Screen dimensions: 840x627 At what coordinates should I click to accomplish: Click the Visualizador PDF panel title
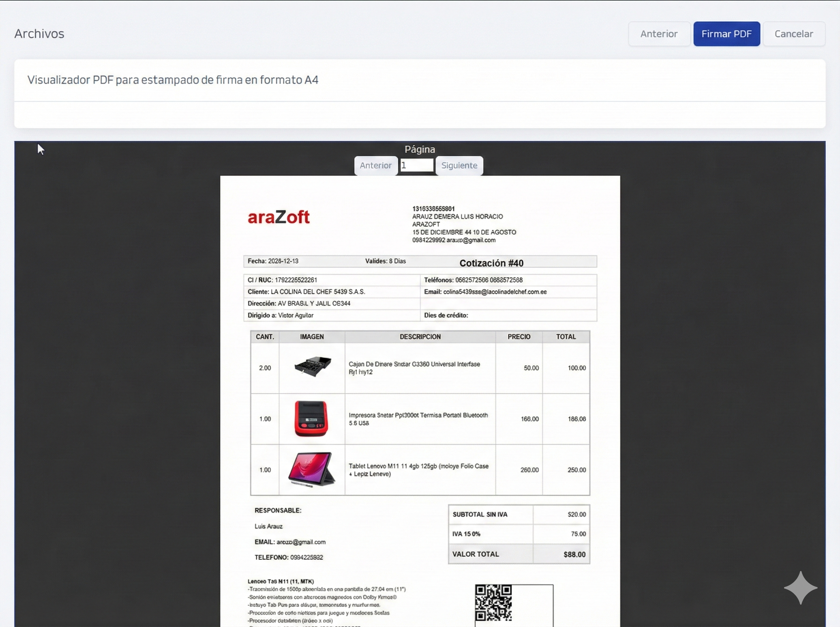click(x=173, y=80)
